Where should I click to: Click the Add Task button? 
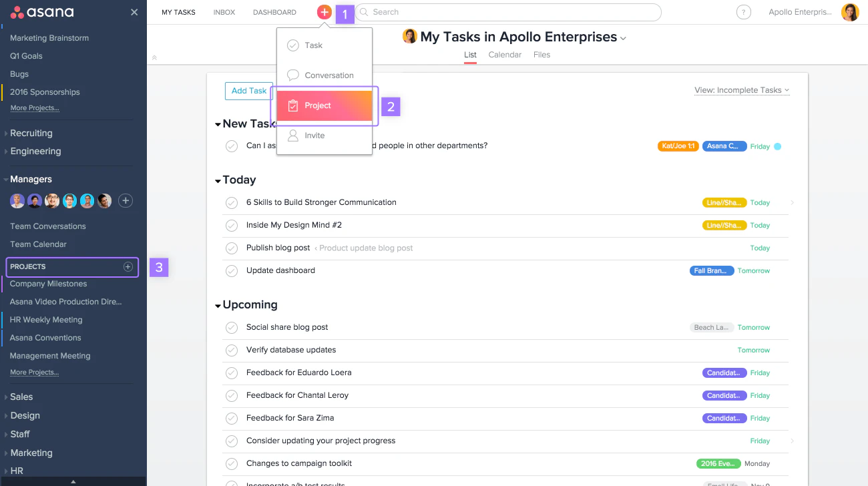(x=249, y=91)
